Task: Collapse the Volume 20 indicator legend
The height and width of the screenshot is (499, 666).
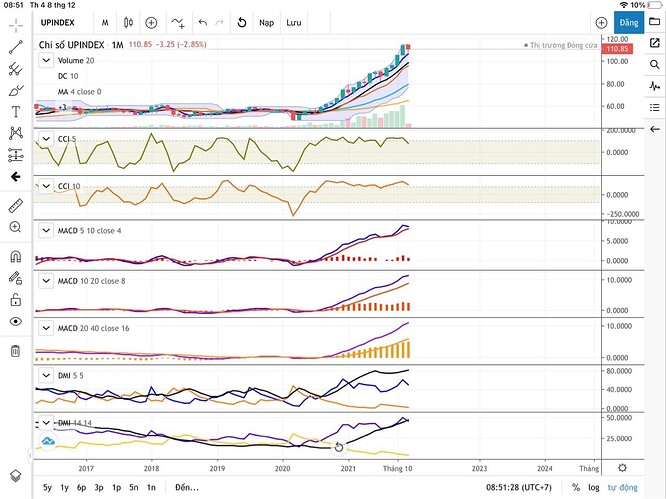Action: 46,60
